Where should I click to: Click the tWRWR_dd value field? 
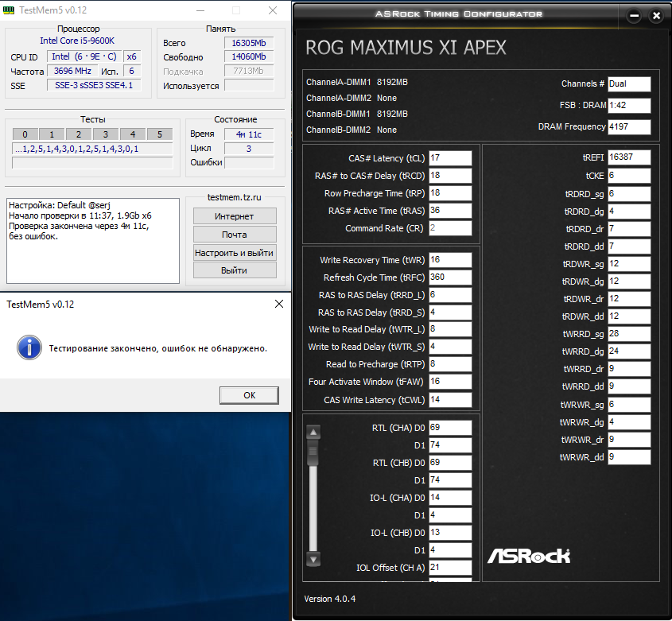pyautogui.click(x=629, y=457)
